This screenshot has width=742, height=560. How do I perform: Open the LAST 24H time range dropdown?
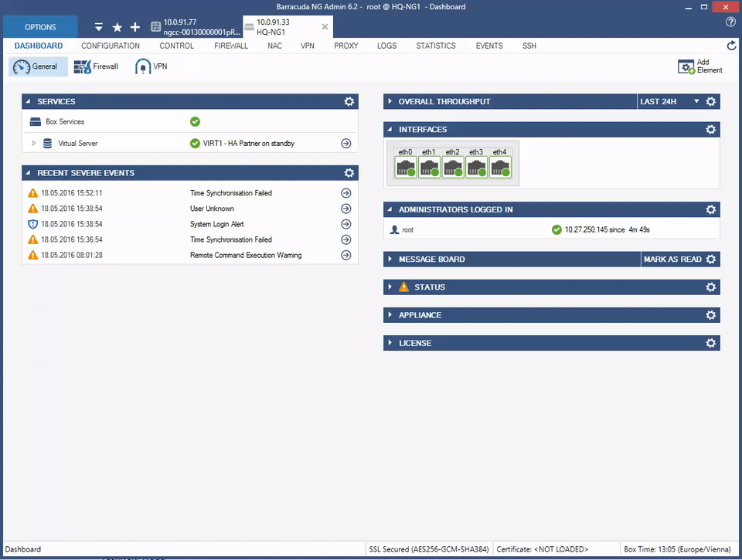pos(669,101)
